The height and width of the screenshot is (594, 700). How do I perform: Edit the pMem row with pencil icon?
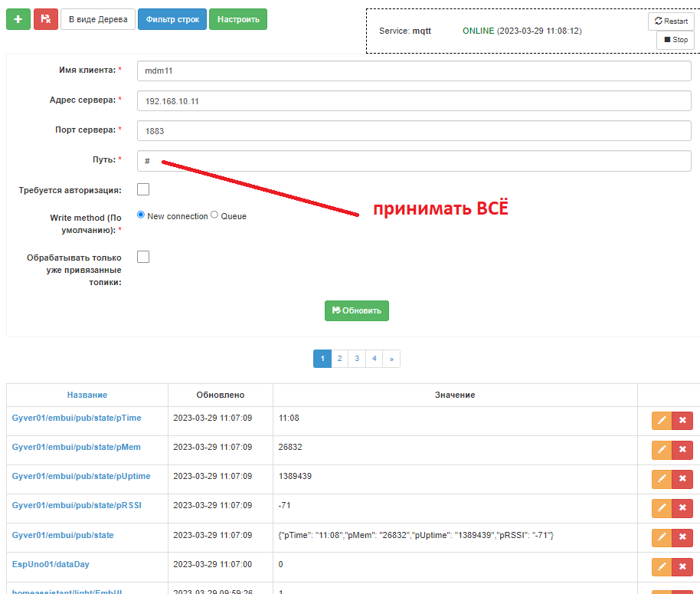662,450
